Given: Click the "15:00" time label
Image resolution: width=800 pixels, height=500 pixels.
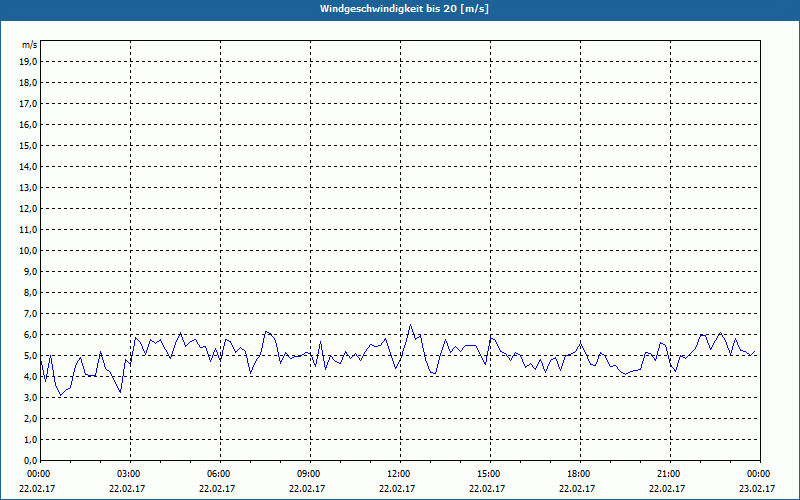Looking at the screenshot, I should (490, 474).
